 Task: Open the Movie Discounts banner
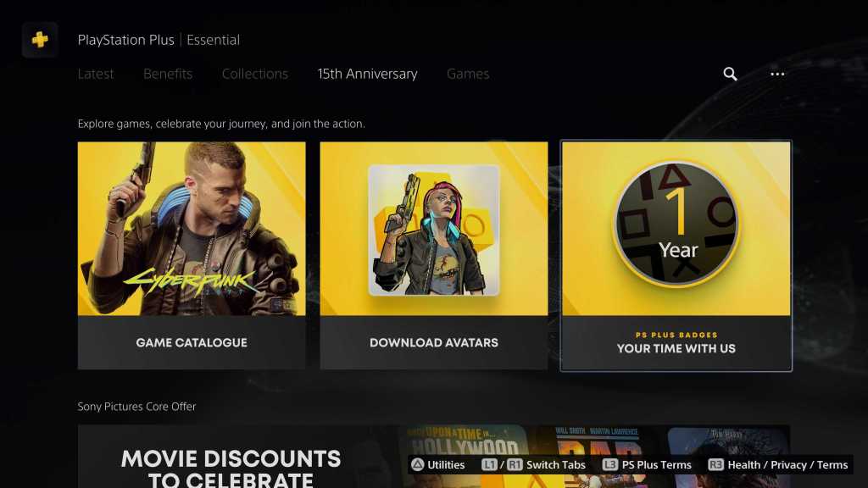(x=434, y=457)
